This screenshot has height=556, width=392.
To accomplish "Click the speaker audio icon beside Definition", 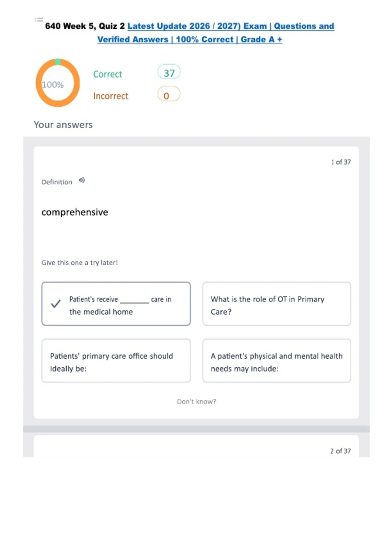I will coord(82,180).
